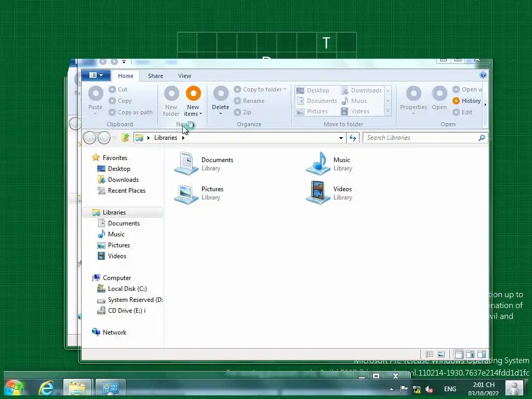This screenshot has width=532, height=399.
Task: Select Libraries node in navigation pane
Action: click(x=123, y=212)
